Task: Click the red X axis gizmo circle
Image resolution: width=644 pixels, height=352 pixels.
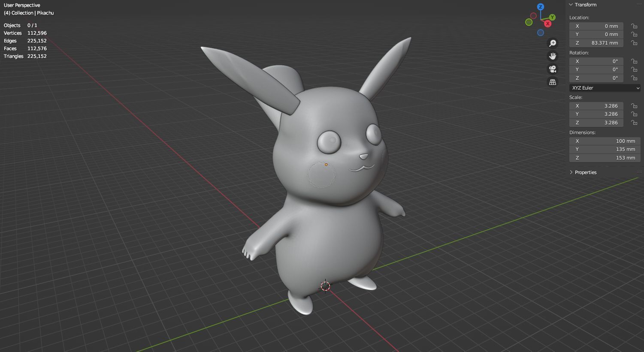Action: (x=547, y=24)
